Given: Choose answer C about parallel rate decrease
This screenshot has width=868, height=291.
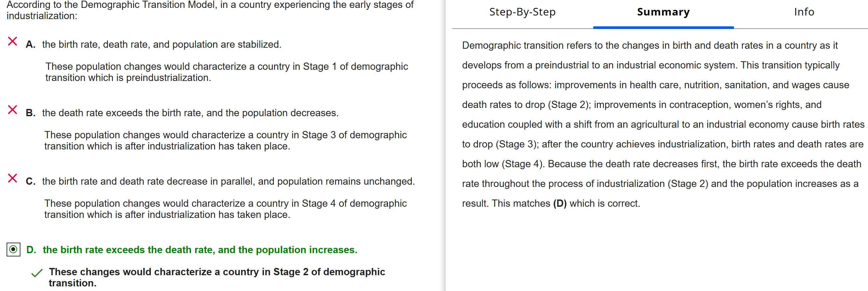Looking at the screenshot, I should (228, 181).
